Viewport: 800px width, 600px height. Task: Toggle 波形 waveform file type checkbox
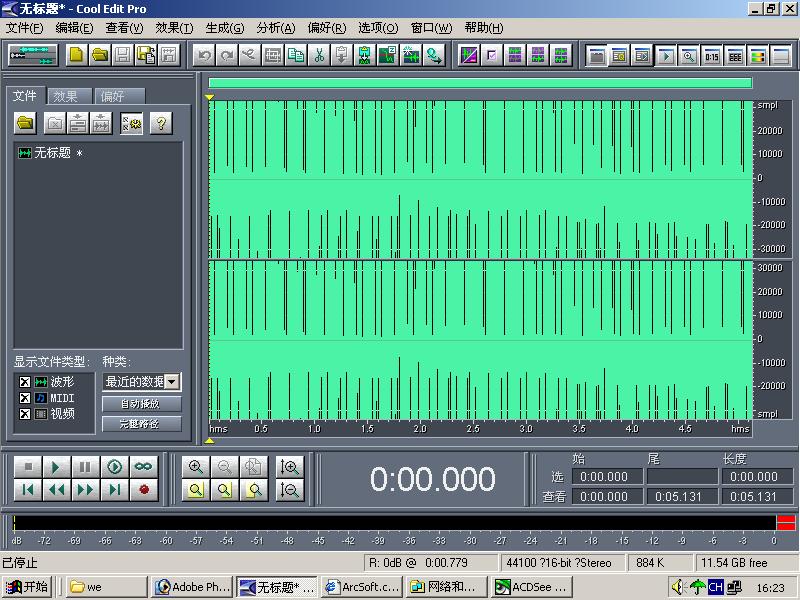pyautogui.click(x=24, y=382)
